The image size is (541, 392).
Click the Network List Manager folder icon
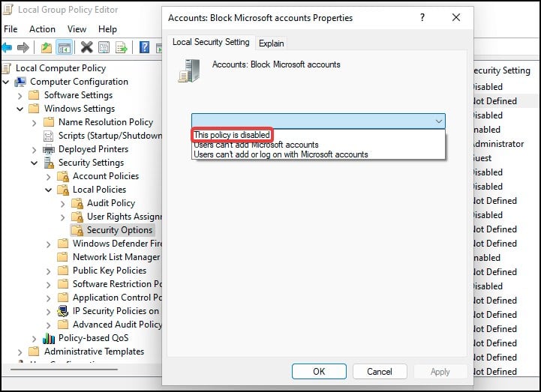[x=62, y=257]
